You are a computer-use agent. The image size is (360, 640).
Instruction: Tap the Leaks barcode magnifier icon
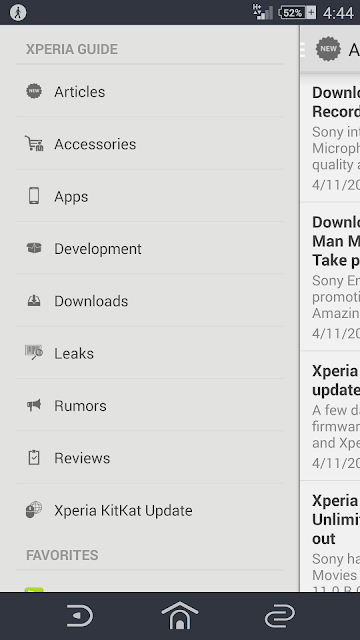point(34,352)
